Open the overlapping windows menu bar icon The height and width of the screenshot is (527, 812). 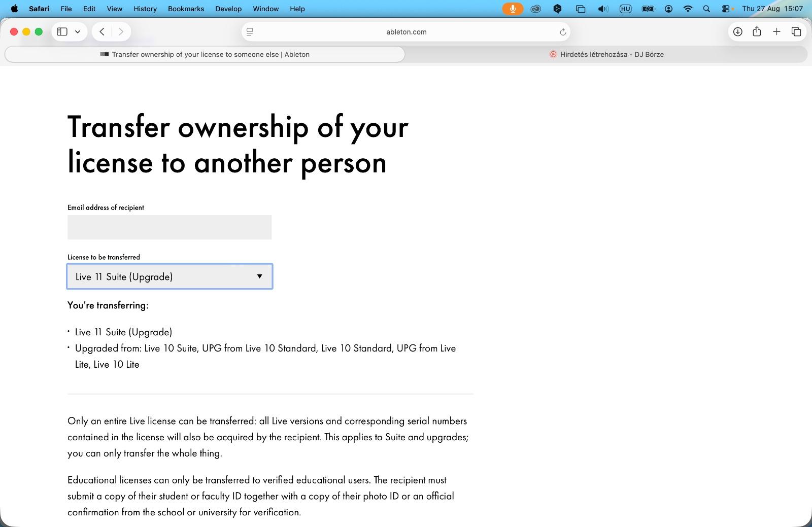tap(580, 9)
